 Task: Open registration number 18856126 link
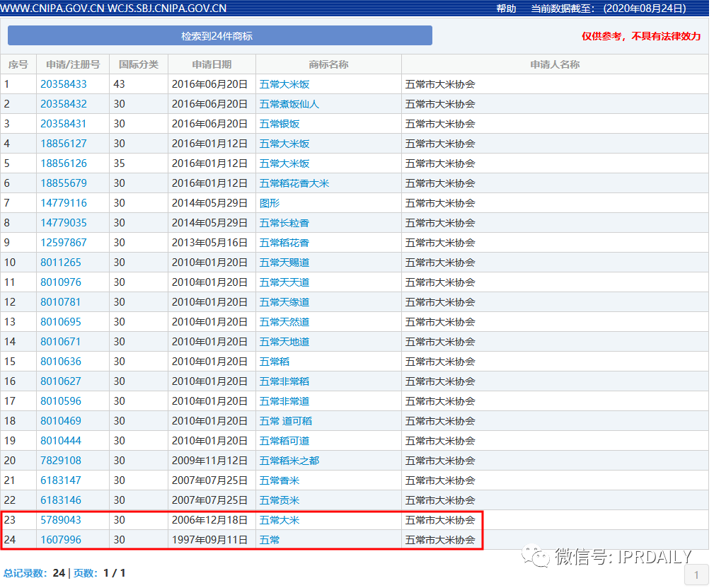point(63,163)
